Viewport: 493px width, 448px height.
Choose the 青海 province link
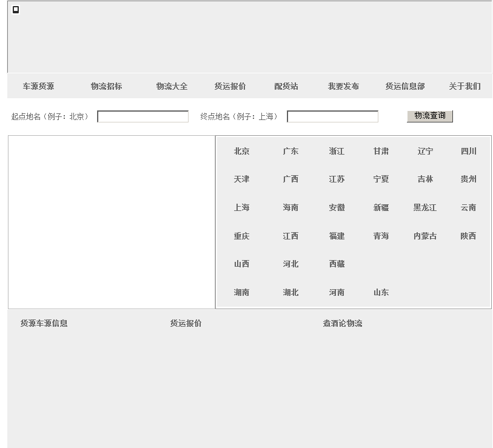(x=381, y=236)
